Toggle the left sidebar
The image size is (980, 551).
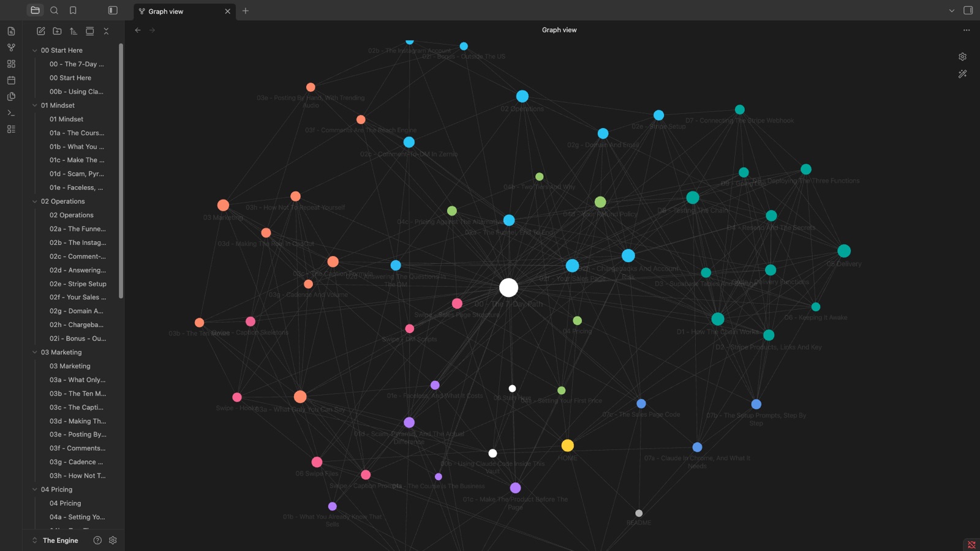[x=113, y=10]
